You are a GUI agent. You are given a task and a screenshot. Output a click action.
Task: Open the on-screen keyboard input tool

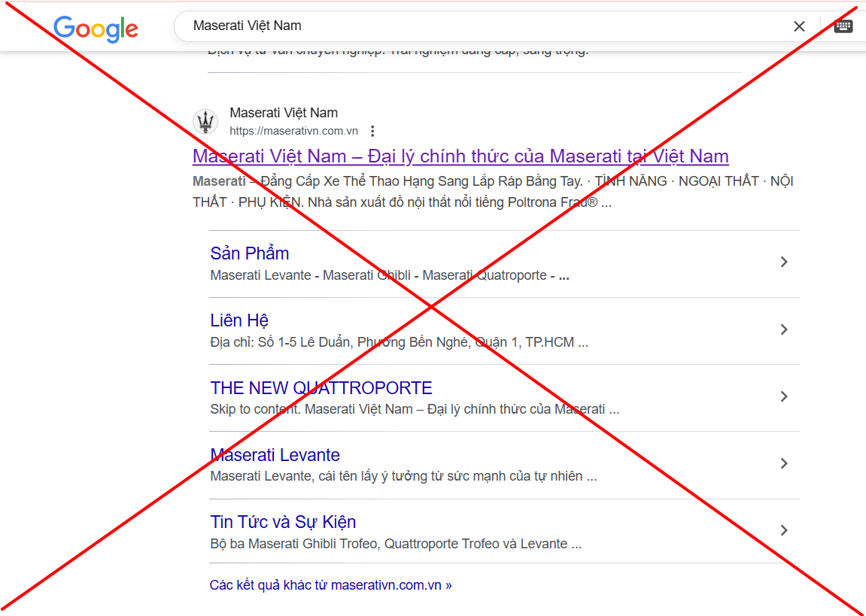pyautogui.click(x=843, y=26)
